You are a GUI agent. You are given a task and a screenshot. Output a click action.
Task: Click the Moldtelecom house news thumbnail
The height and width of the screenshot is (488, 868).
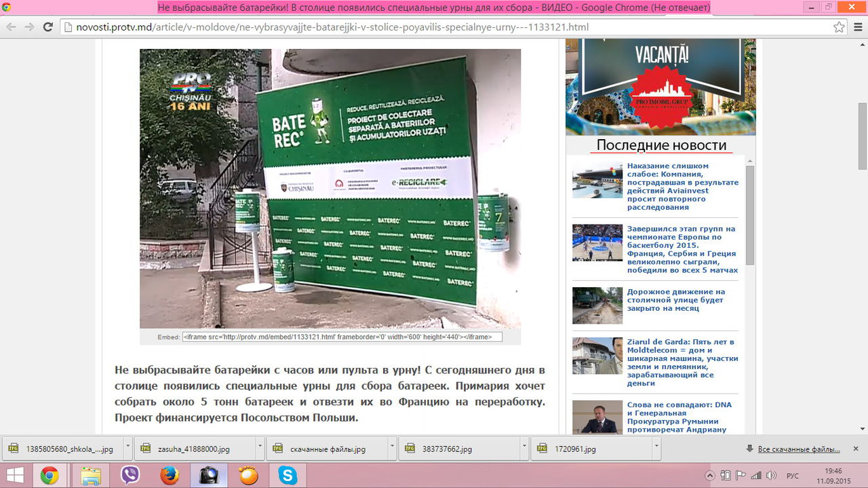pos(597,356)
